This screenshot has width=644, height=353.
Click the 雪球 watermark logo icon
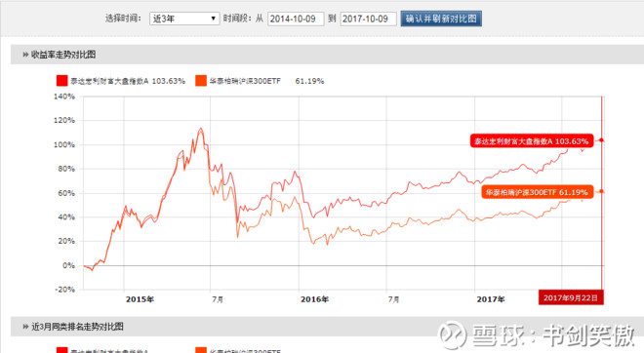click(x=452, y=334)
